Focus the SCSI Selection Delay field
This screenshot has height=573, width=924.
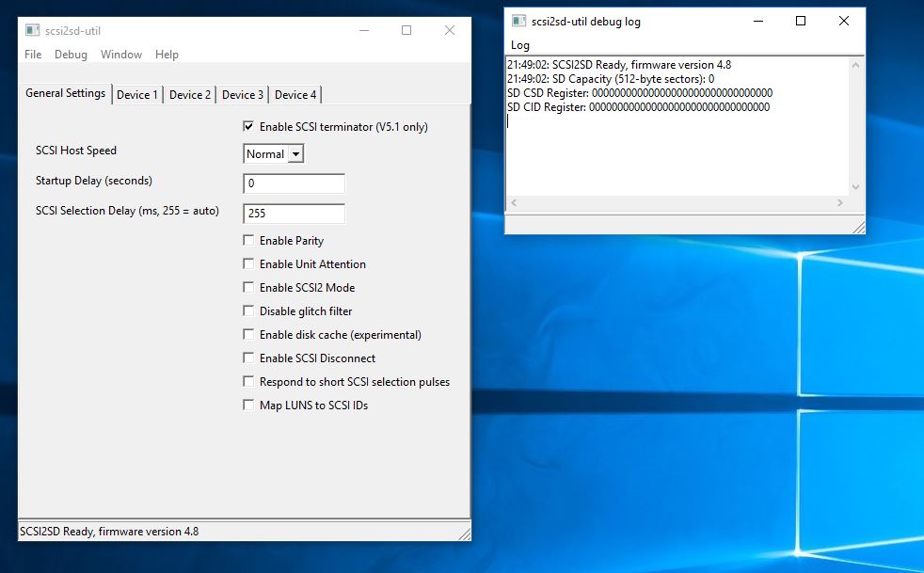point(295,214)
